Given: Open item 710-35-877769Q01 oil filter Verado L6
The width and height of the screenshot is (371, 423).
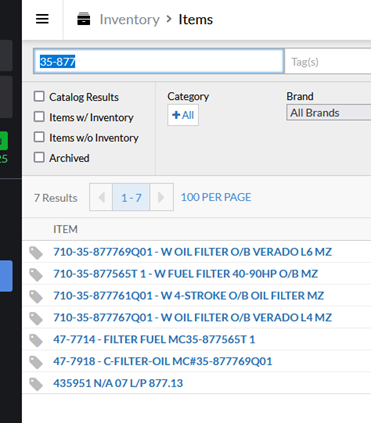Looking at the screenshot, I should point(192,252).
